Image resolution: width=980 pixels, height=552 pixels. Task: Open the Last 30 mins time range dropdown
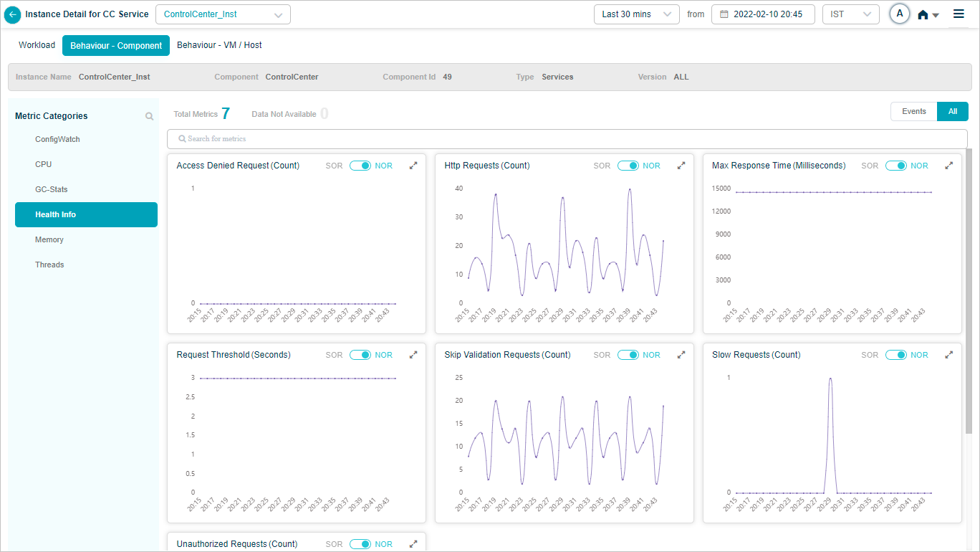(636, 14)
